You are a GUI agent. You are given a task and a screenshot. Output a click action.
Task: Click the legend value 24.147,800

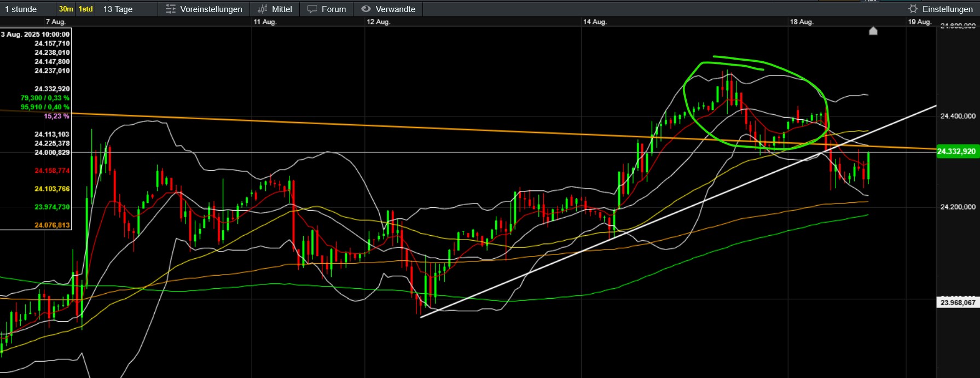point(52,62)
